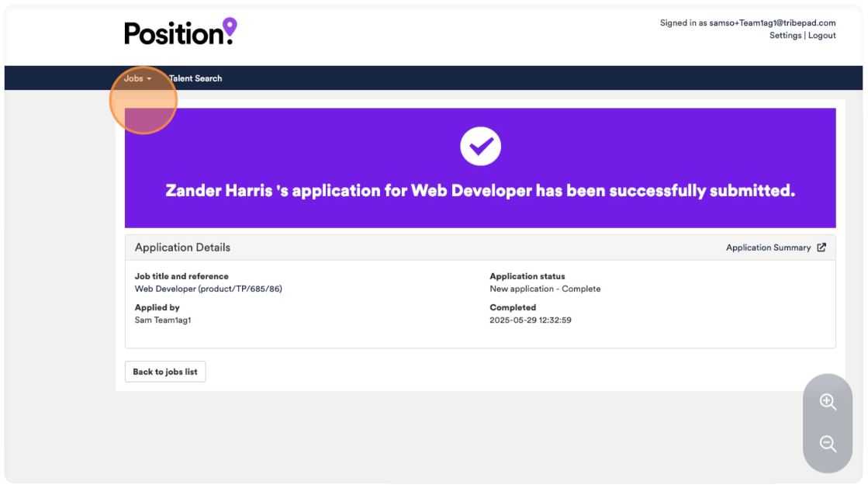Open the Settings link
The width and height of the screenshot is (868, 488).
(x=785, y=36)
